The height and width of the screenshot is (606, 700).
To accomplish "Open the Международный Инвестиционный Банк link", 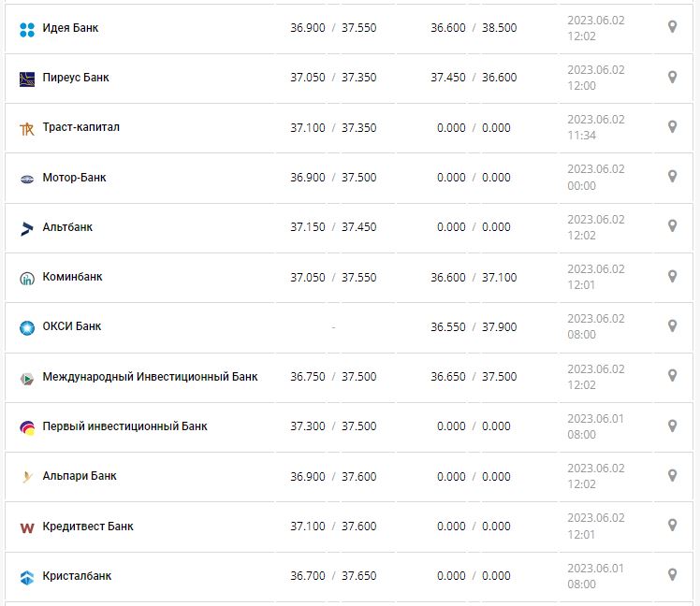I will tap(150, 377).
